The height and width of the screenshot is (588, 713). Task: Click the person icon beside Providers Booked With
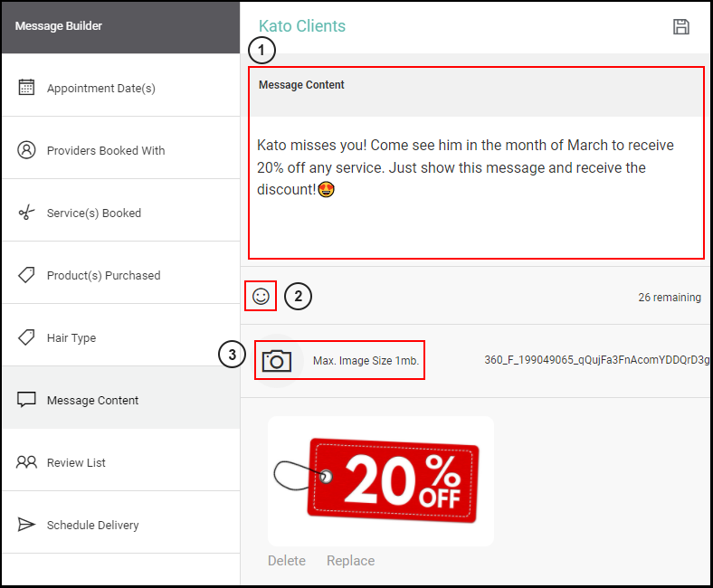coord(26,149)
